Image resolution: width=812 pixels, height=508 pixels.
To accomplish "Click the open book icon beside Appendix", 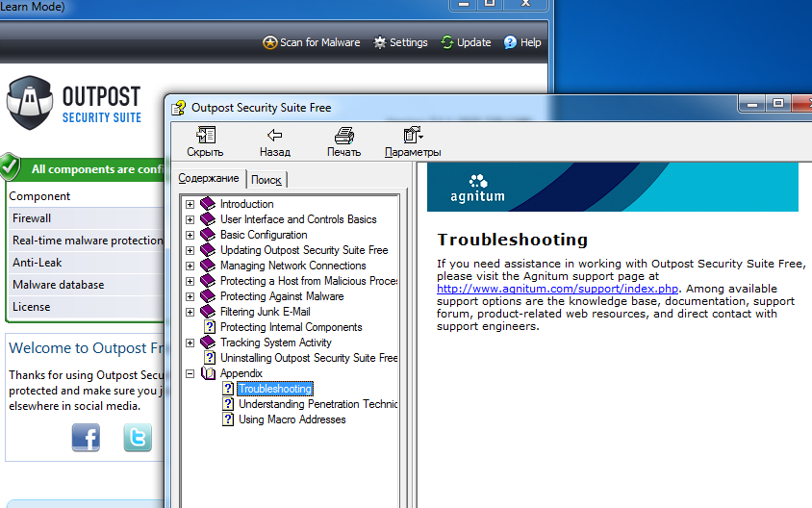I will point(208,373).
